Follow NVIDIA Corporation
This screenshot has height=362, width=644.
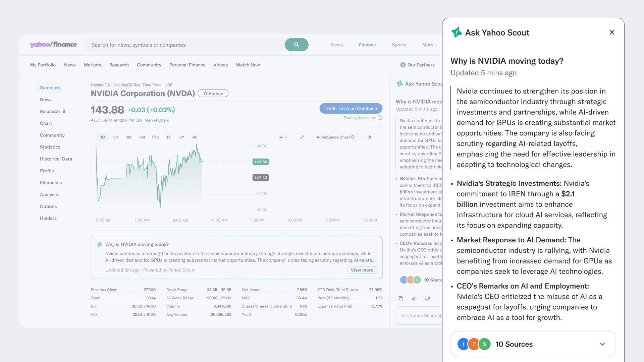[213, 94]
